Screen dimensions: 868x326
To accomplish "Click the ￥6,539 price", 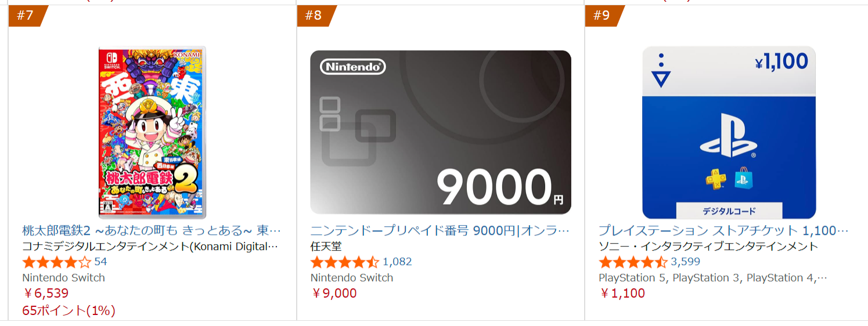I will [x=45, y=293].
